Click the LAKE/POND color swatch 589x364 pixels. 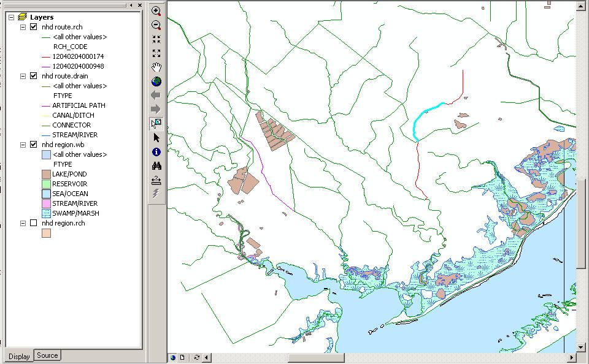(46, 174)
